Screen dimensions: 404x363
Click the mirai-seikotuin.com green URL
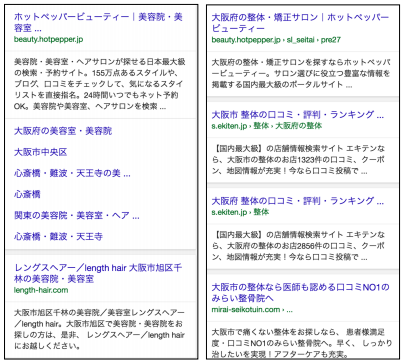click(x=252, y=310)
